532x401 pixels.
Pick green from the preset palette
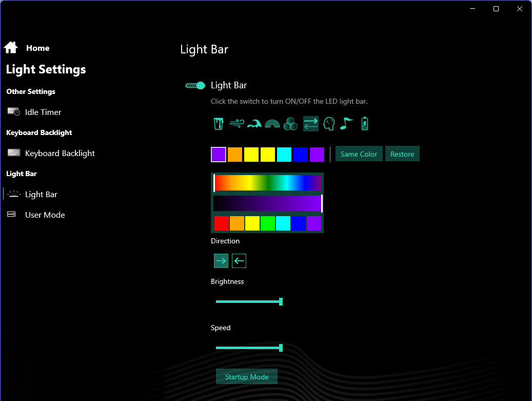click(268, 223)
